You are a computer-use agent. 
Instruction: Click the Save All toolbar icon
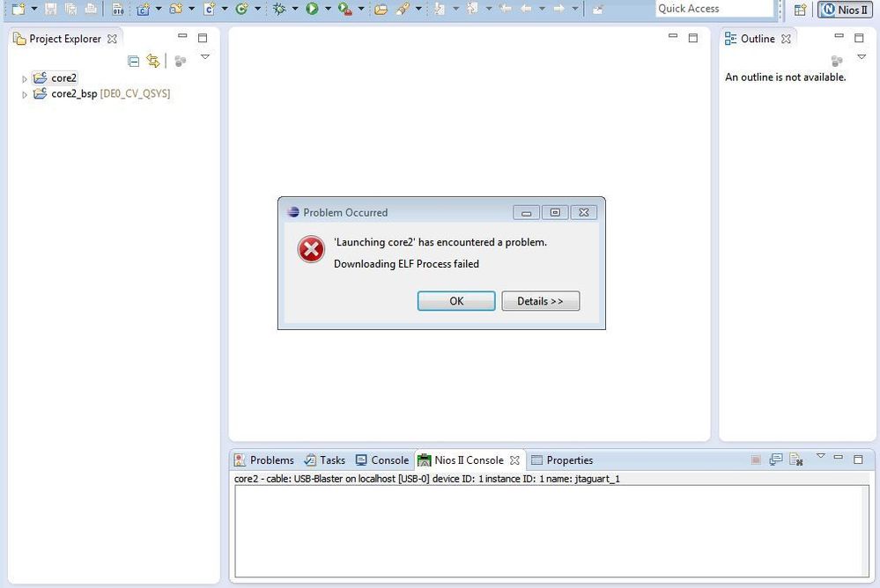[70, 9]
